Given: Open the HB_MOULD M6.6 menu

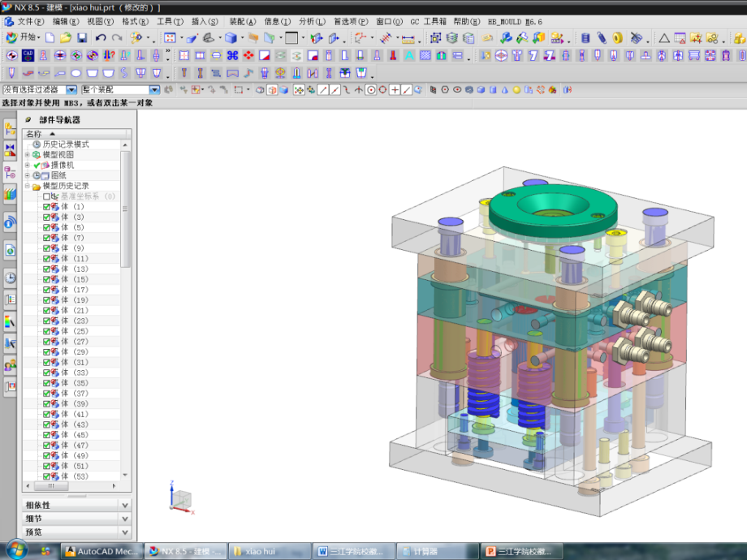Looking at the screenshot, I should [x=515, y=21].
